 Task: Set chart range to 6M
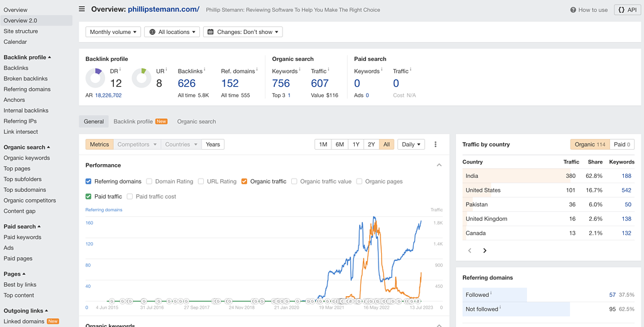click(x=340, y=144)
